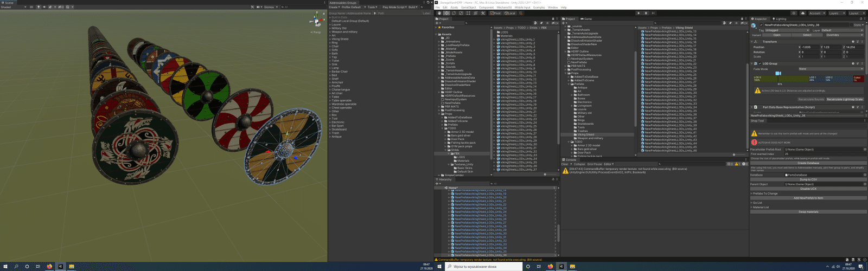Toggle Pivot handle position button
Image resolution: width=868 pixels, height=271 pixels.
[x=495, y=13]
